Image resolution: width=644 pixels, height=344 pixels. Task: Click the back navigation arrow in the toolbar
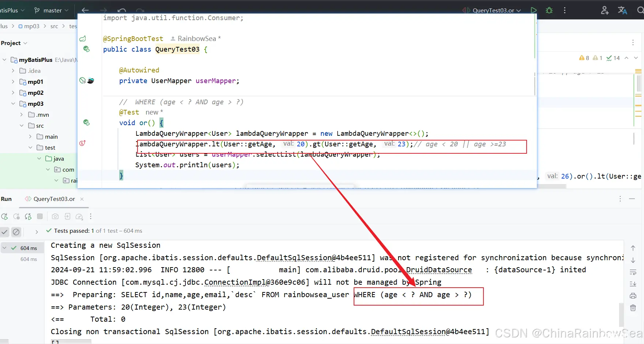85,10
